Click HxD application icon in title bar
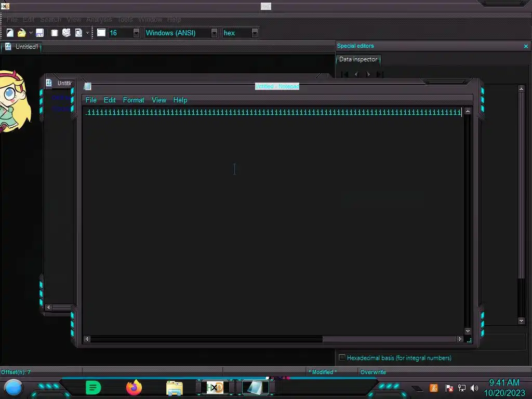This screenshot has width=532, height=399. coord(5,6)
